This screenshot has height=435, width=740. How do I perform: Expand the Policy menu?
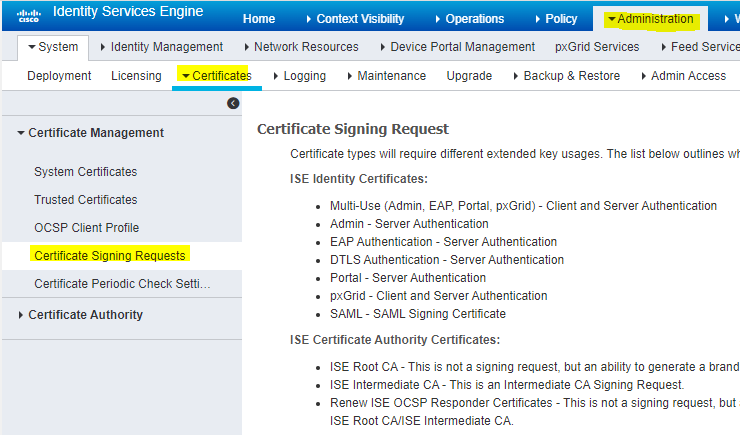556,19
